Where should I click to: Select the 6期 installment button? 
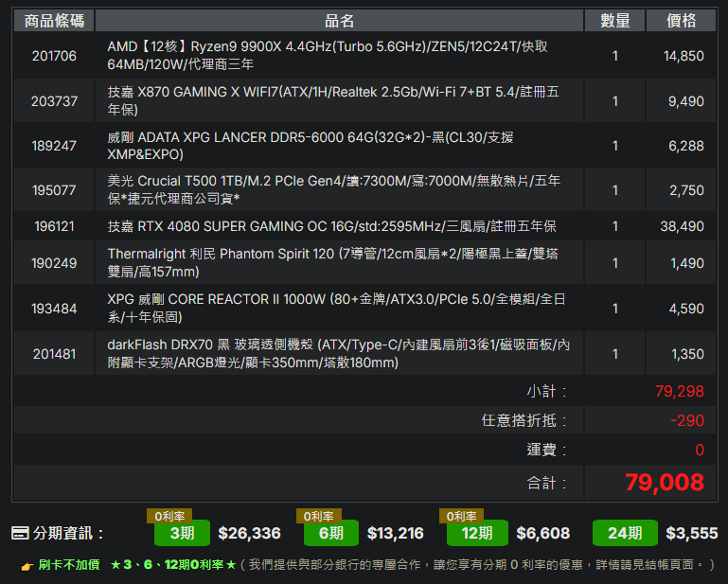331,533
